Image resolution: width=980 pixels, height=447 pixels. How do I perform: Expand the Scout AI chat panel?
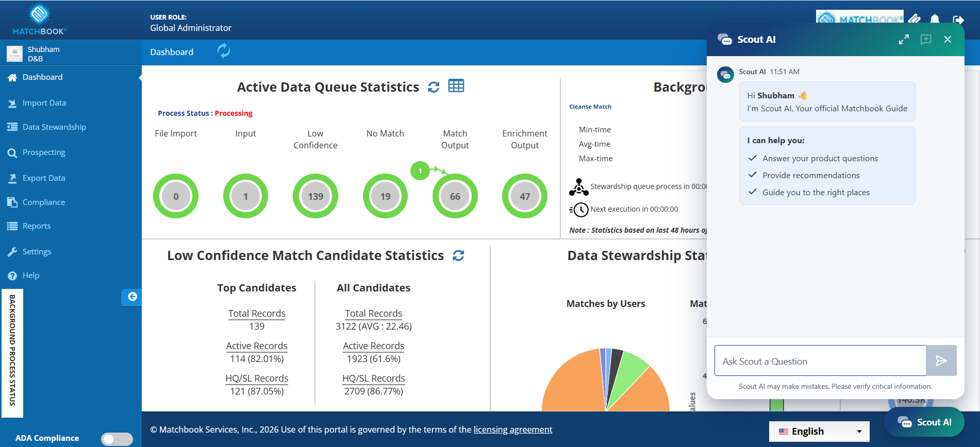click(x=904, y=40)
